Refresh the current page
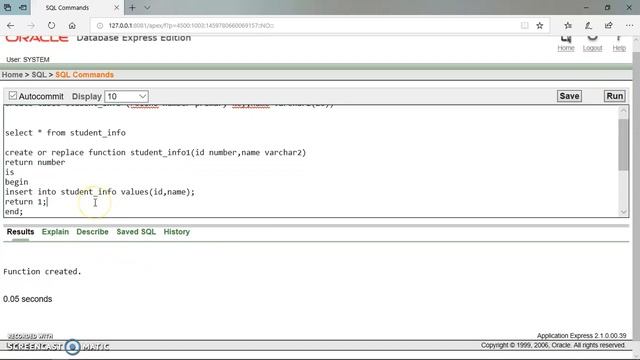Screen dimensions: 640x360 tap(51, 25)
